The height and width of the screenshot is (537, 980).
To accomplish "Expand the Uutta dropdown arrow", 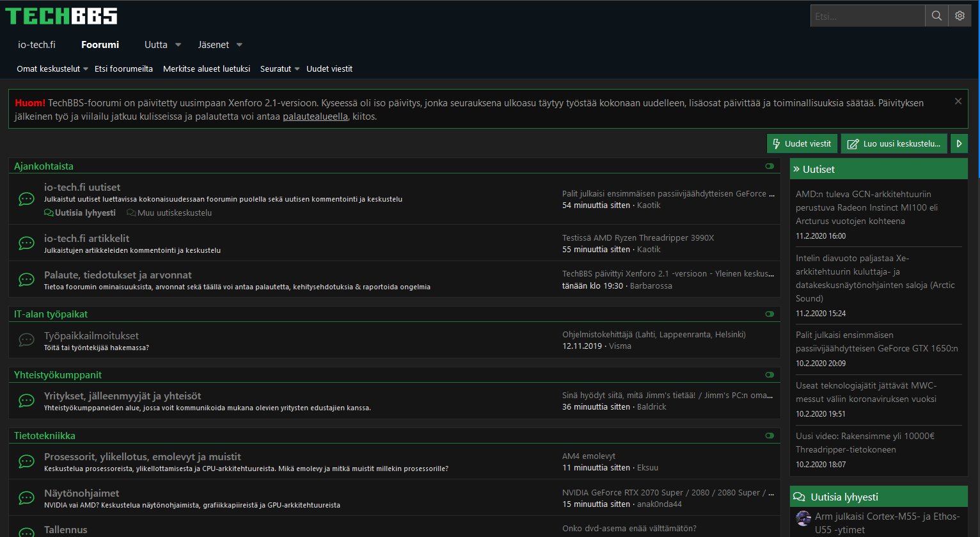I will coord(178,45).
